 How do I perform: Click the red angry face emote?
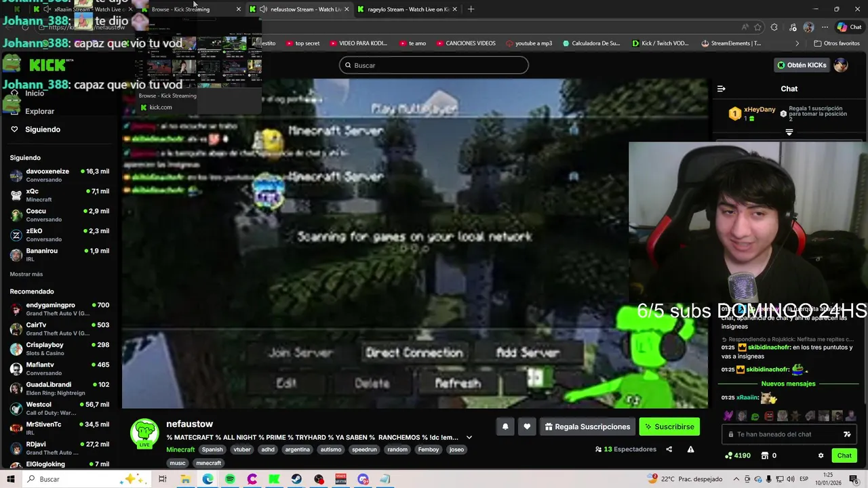click(x=769, y=416)
